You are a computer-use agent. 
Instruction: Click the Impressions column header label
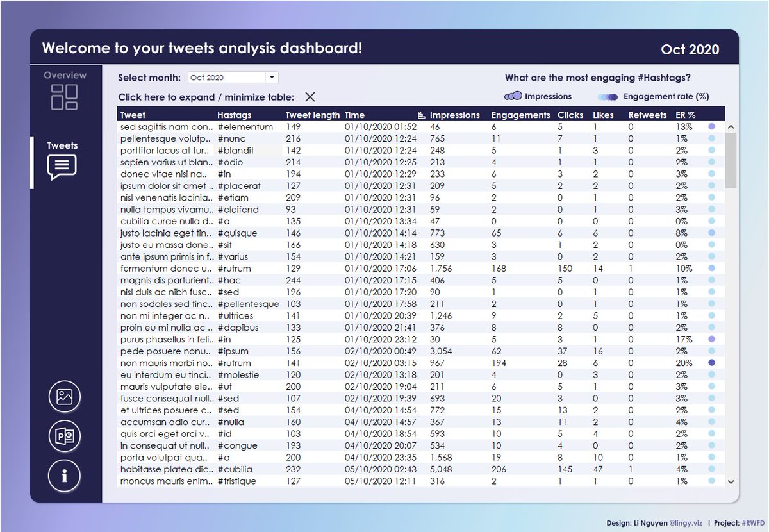coord(455,115)
